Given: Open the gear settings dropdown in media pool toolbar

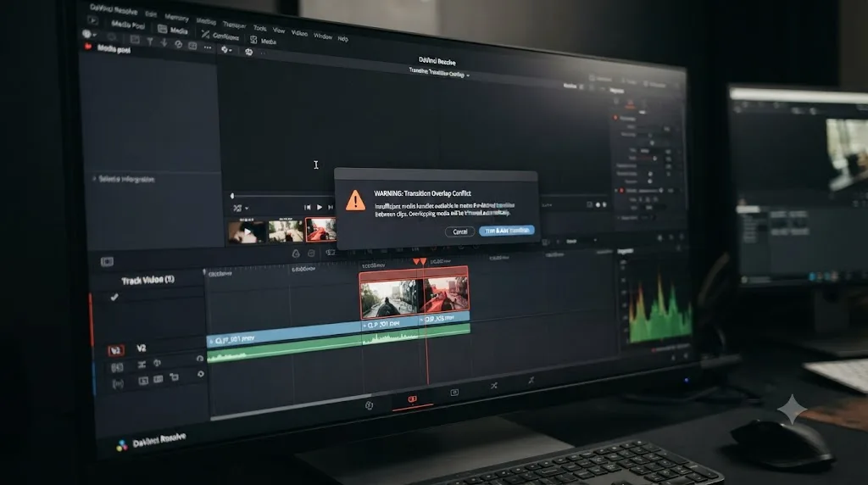Looking at the screenshot, I should [x=226, y=50].
